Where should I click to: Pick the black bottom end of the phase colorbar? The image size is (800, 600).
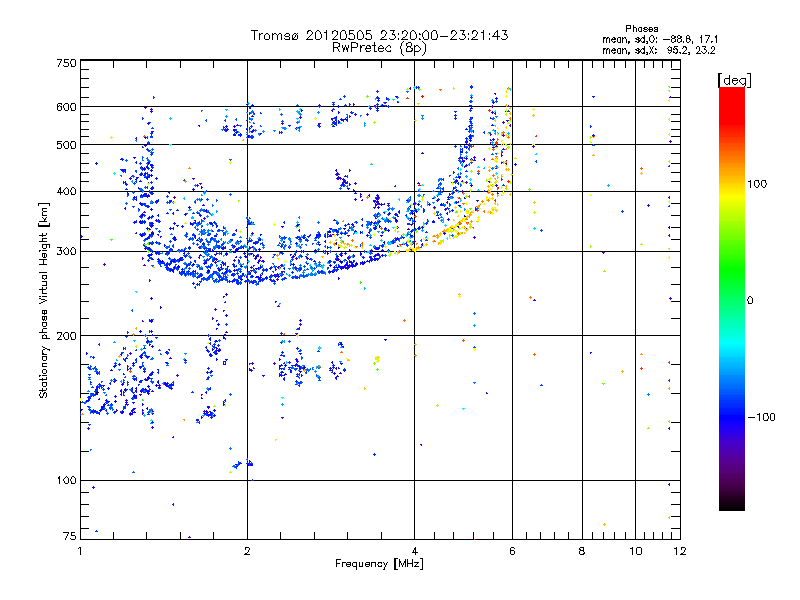(x=732, y=503)
